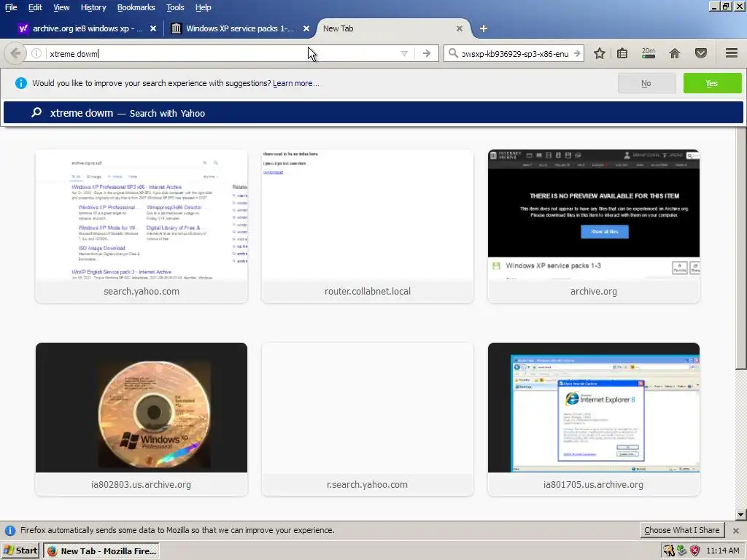Close the Windows XP service packs tab
This screenshot has width=747, height=560.
click(x=306, y=28)
